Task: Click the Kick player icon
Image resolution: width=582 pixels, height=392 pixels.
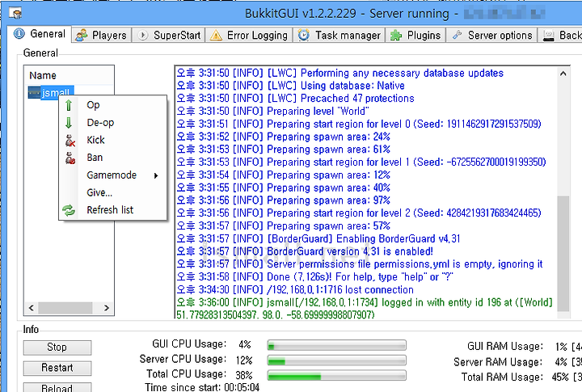Action: click(70, 141)
